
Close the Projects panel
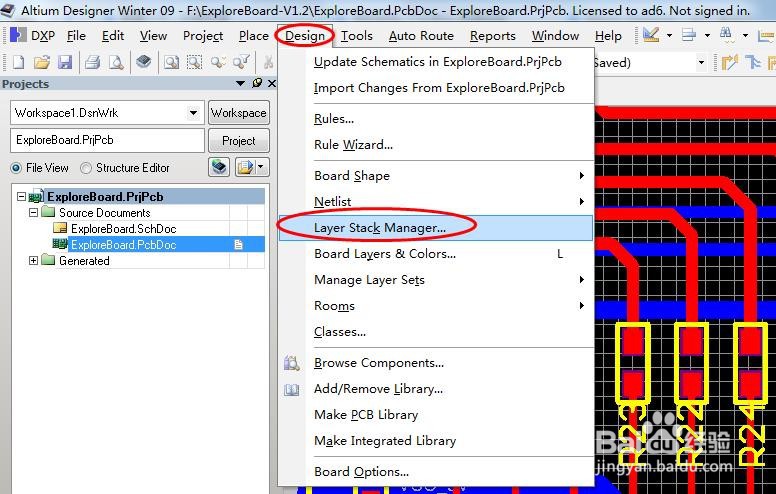(272, 83)
